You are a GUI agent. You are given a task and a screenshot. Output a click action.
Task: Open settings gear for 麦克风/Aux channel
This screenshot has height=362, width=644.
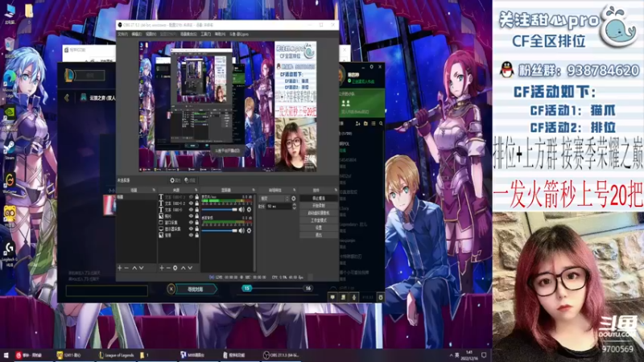(249, 210)
